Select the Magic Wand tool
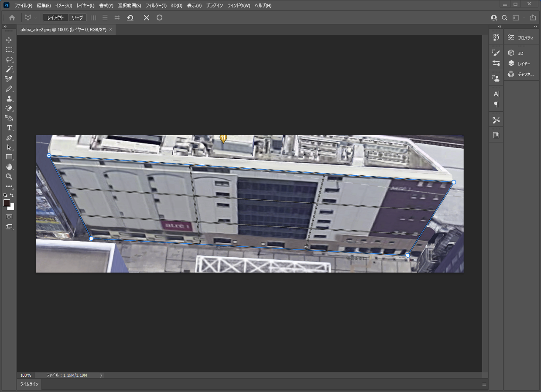Screen dimensions: 541x392 tap(9, 69)
